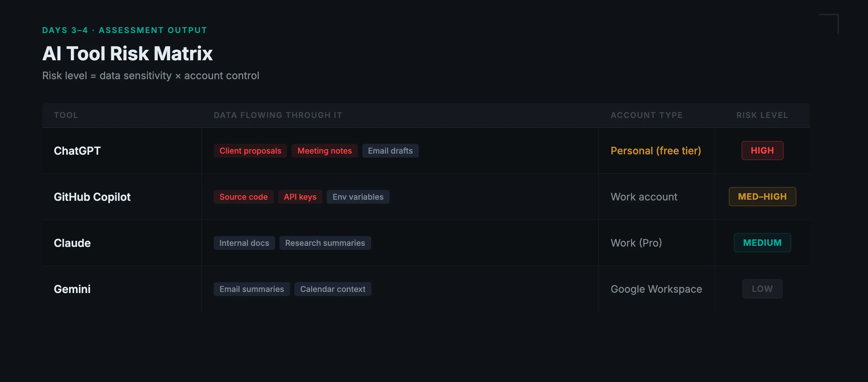868x382 pixels.
Task: Click the 'Meeting notes' tag
Action: pos(325,151)
